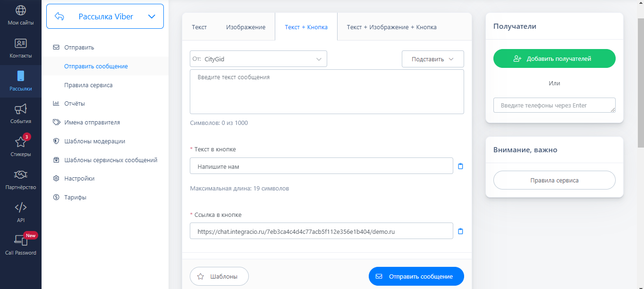Open Отчёты in the left menu

point(75,103)
